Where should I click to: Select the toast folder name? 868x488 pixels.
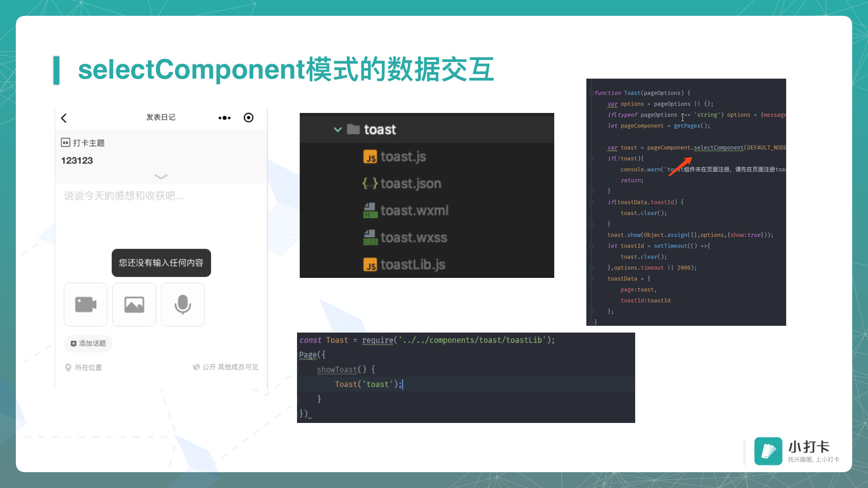pyautogui.click(x=380, y=130)
